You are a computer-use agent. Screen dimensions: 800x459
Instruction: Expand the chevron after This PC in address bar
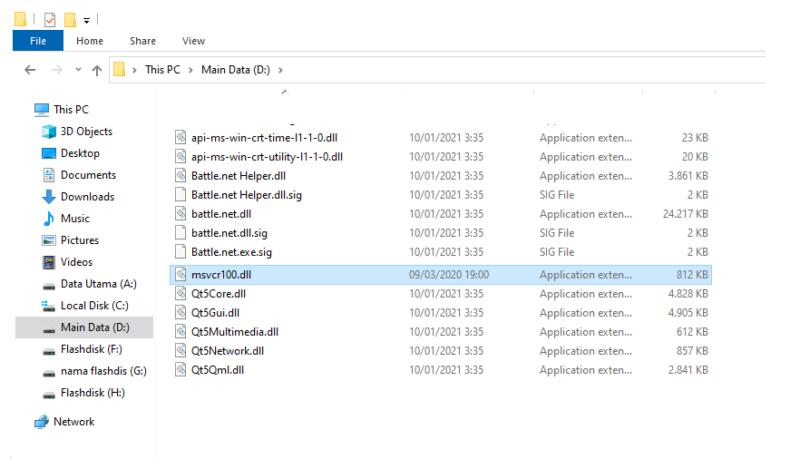tap(190, 70)
